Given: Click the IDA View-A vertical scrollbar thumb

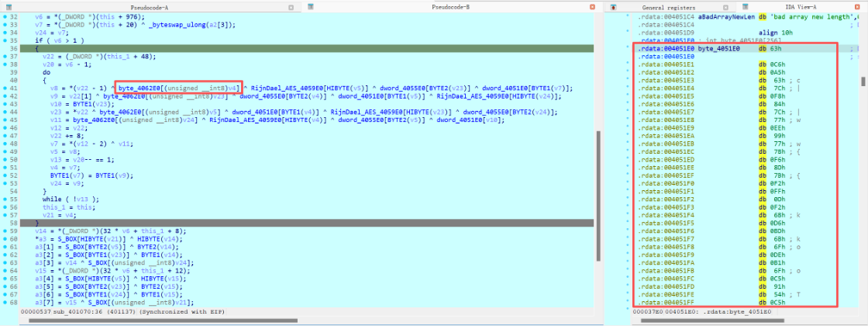Looking at the screenshot, I should click(x=863, y=81).
